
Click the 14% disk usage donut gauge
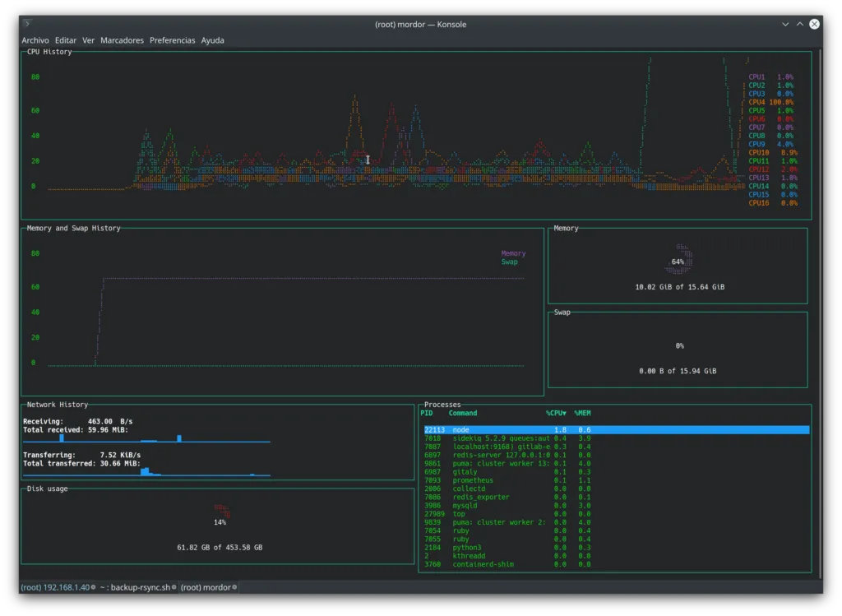[220, 515]
